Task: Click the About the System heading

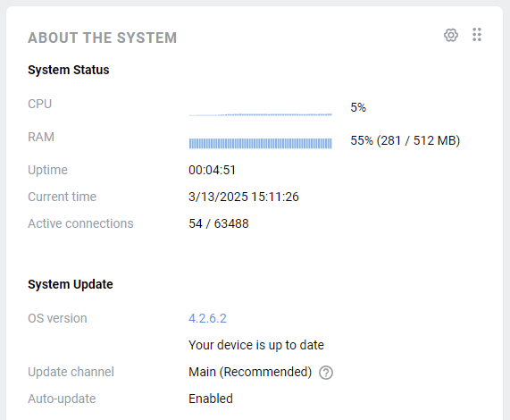Action: pyautogui.click(x=103, y=38)
